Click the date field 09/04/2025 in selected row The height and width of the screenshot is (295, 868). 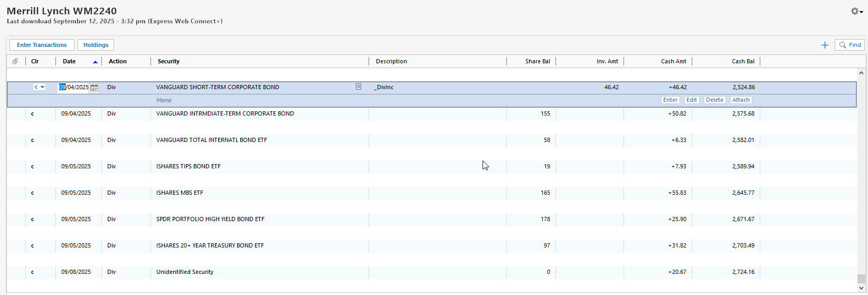pos(73,87)
